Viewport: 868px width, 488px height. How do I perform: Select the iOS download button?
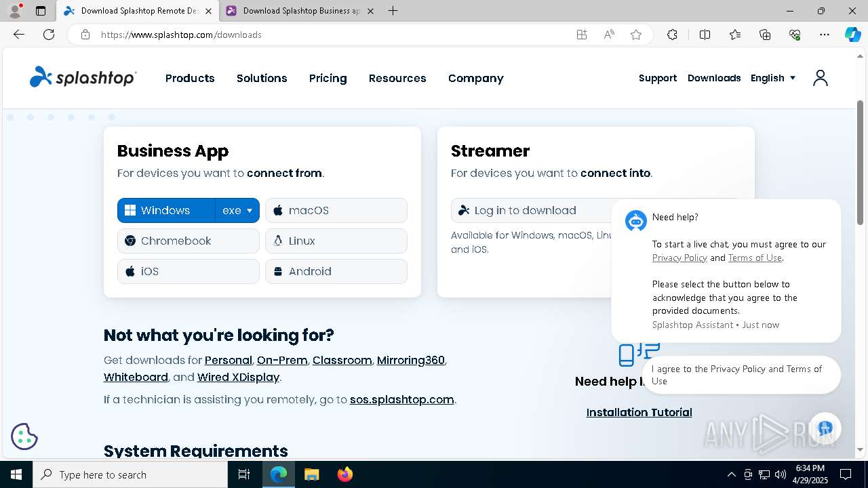click(189, 271)
